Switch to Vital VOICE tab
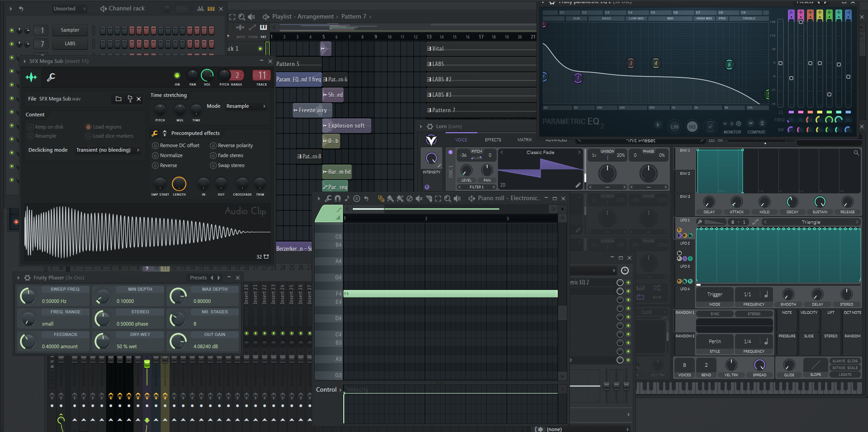 pyautogui.click(x=461, y=140)
